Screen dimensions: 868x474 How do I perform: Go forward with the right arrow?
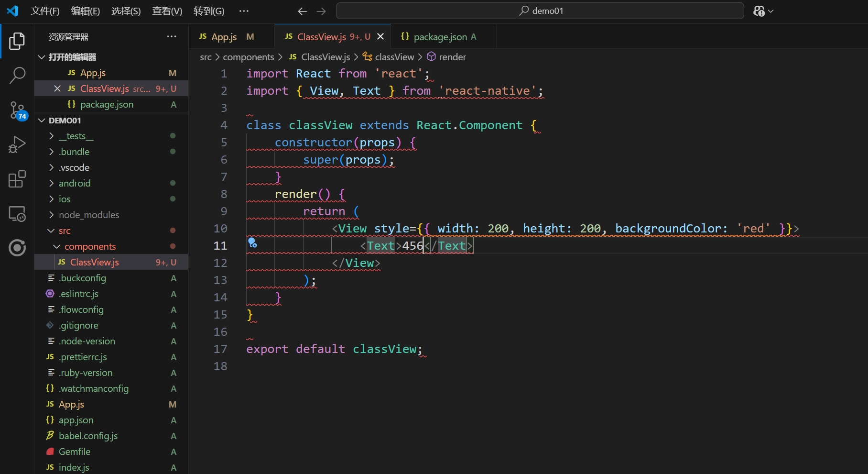tap(321, 11)
